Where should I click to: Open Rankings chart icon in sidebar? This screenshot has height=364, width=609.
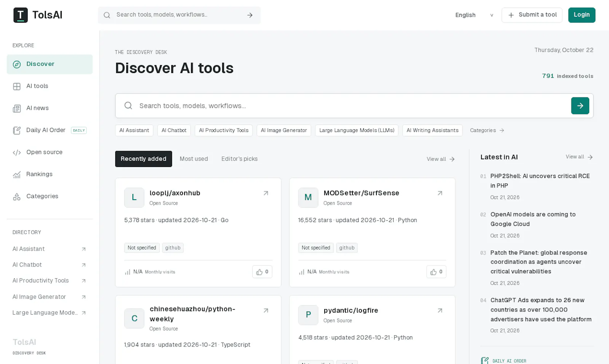tap(17, 175)
